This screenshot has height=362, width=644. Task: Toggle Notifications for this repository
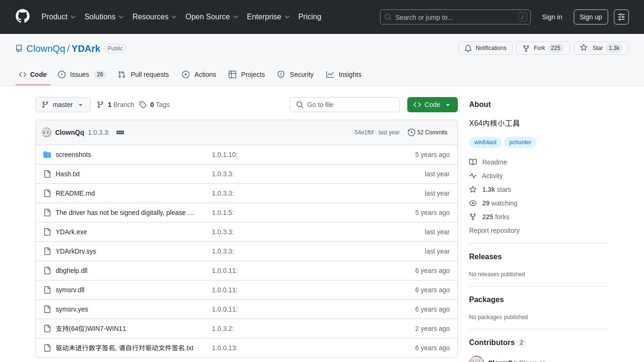(x=485, y=48)
